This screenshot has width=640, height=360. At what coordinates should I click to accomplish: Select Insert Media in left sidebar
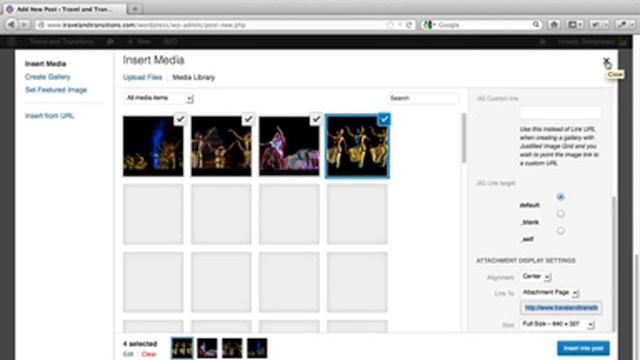(45, 64)
